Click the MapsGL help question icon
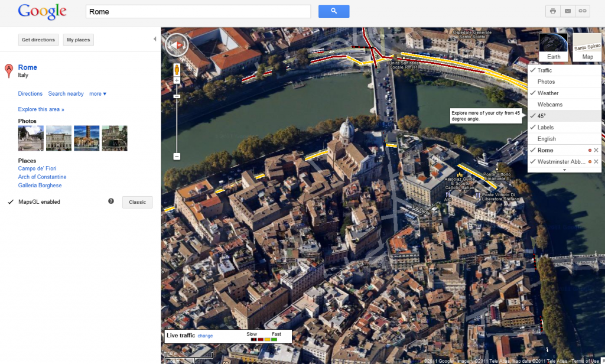605x364 pixels. [111, 201]
